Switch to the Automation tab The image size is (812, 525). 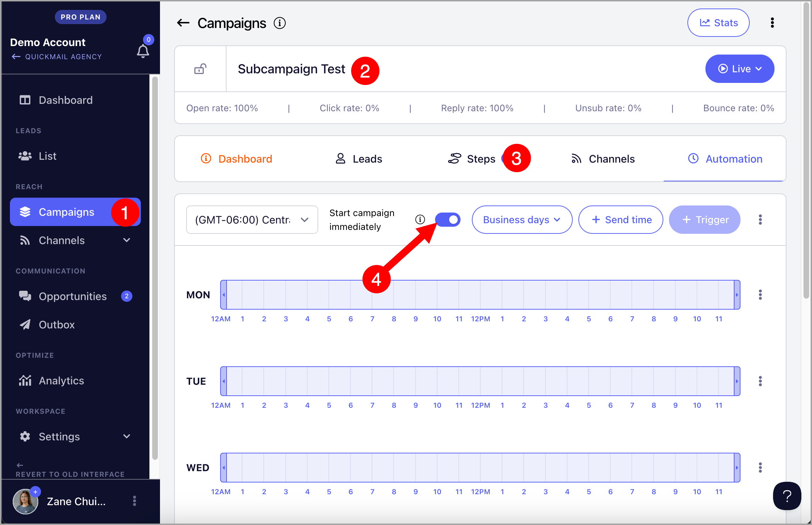pos(725,159)
